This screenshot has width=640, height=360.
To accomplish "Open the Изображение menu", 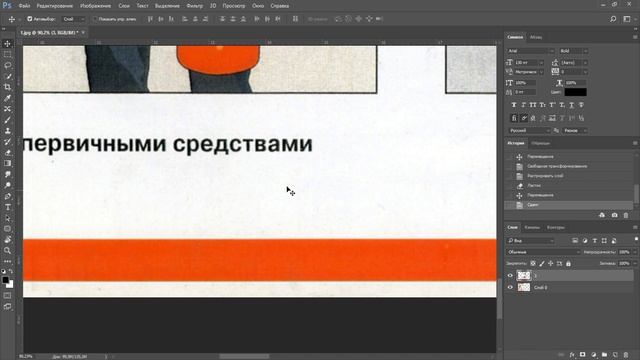I will click(96, 6).
